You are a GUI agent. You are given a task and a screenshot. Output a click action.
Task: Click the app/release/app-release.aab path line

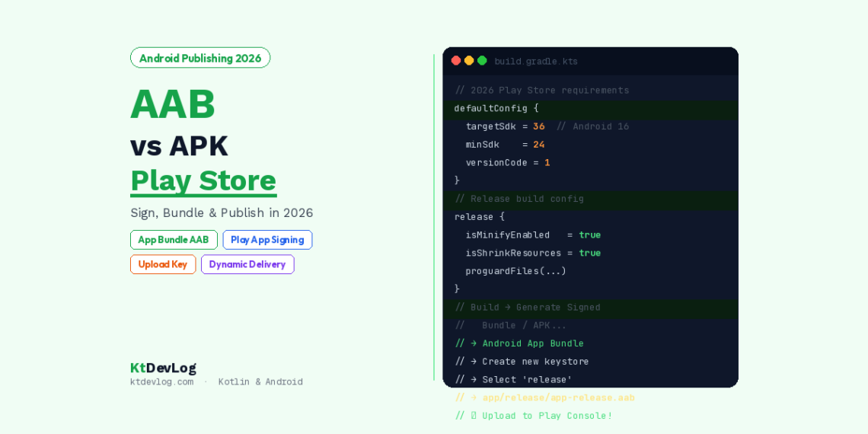544,397
